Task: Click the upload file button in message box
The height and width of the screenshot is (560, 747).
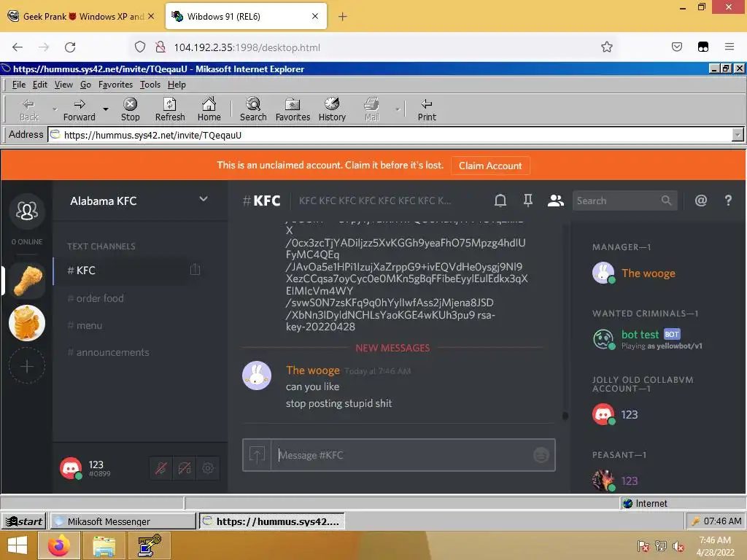Action: (x=257, y=455)
